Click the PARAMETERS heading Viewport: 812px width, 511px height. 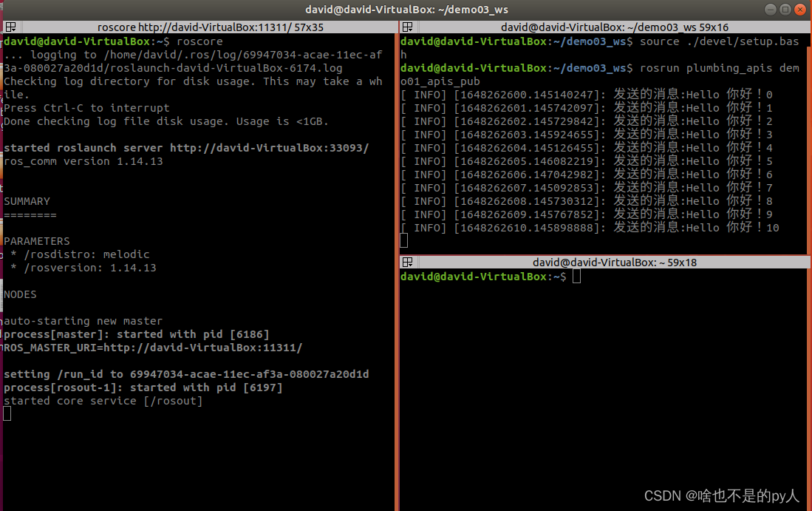37,242
